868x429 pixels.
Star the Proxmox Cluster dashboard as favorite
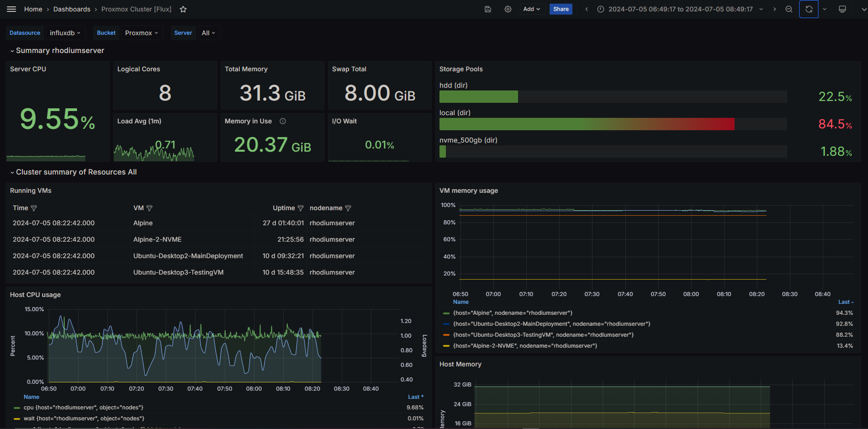pyautogui.click(x=183, y=9)
